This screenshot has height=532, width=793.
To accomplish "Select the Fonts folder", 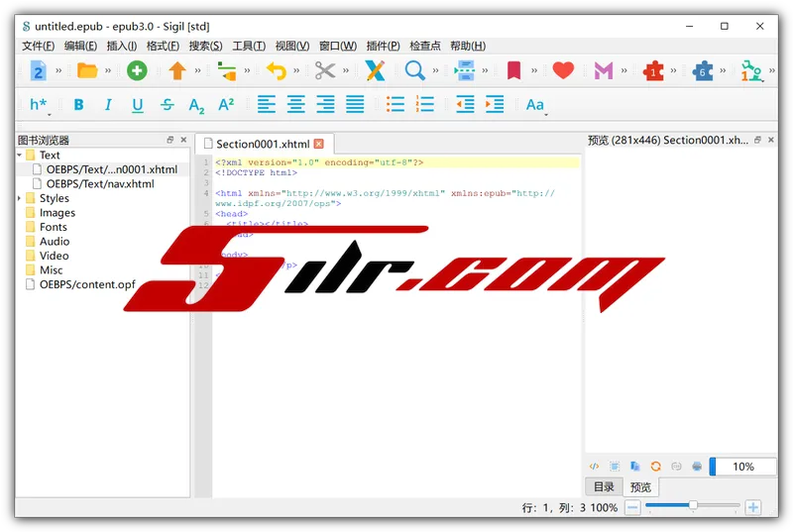I will 54,227.
